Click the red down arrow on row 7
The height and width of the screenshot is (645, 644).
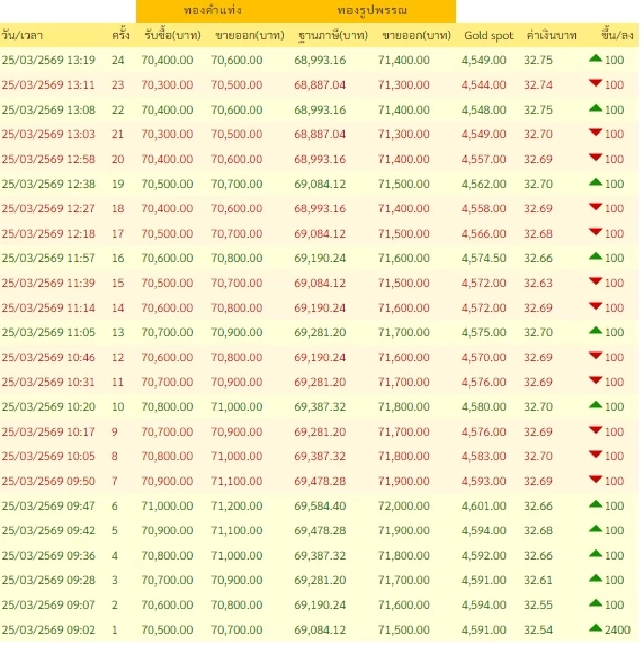[x=595, y=480]
